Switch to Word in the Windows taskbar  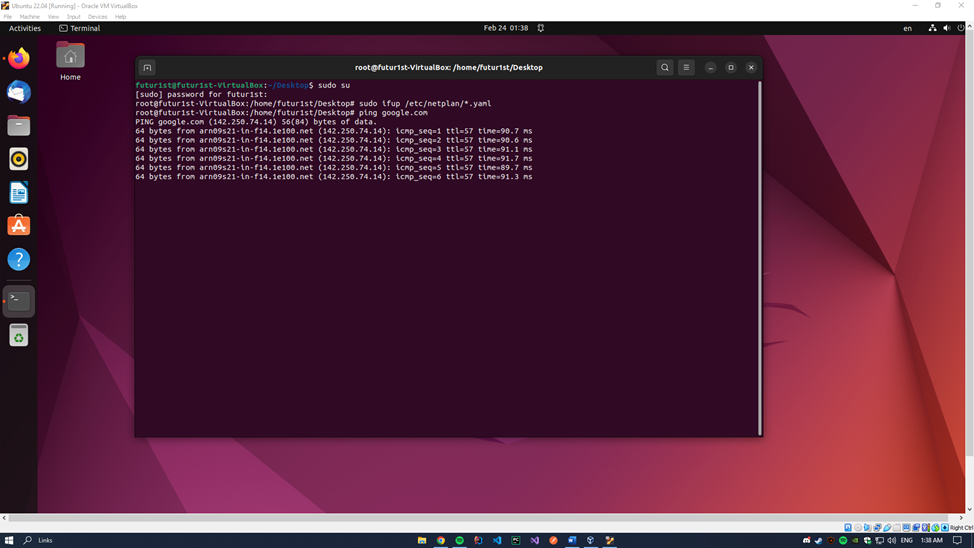(x=572, y=541)
